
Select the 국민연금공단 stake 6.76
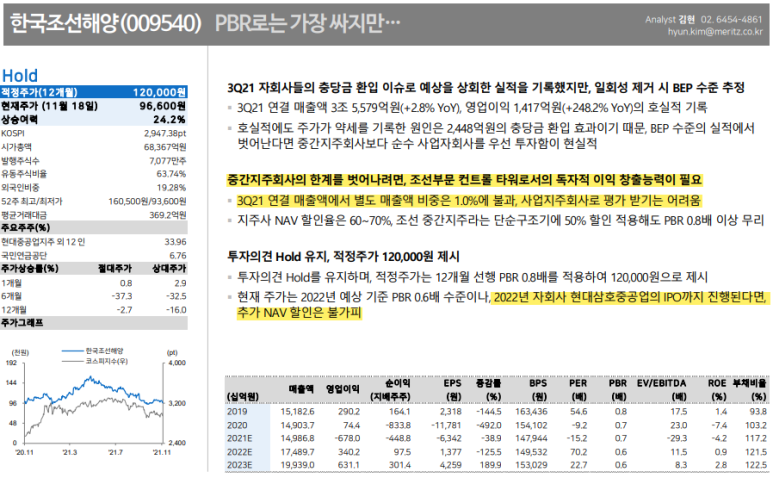[x=177, y=256]
